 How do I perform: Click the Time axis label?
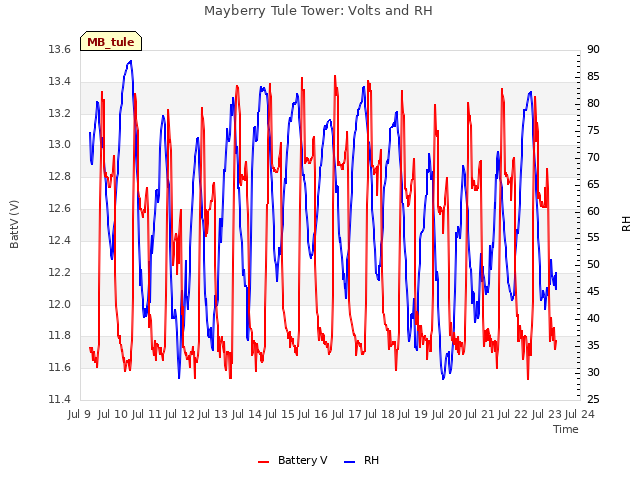tap(566, 429)
